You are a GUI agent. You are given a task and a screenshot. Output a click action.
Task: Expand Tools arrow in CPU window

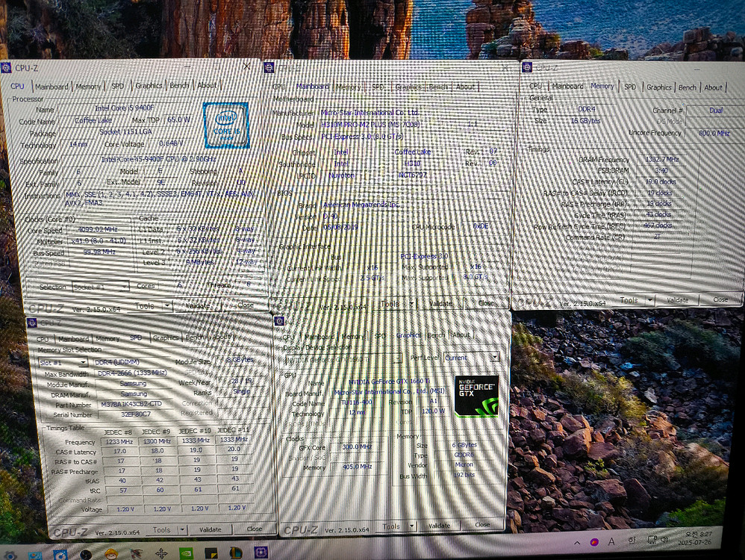point(167,306)
